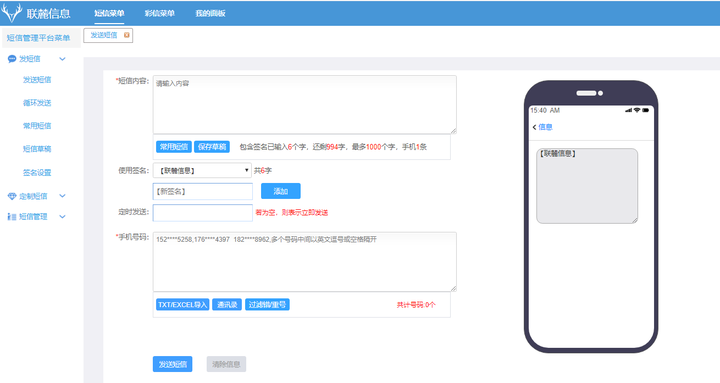
Task: Expand the 短信管理 menu chevron
Action: tap(62, 217)
